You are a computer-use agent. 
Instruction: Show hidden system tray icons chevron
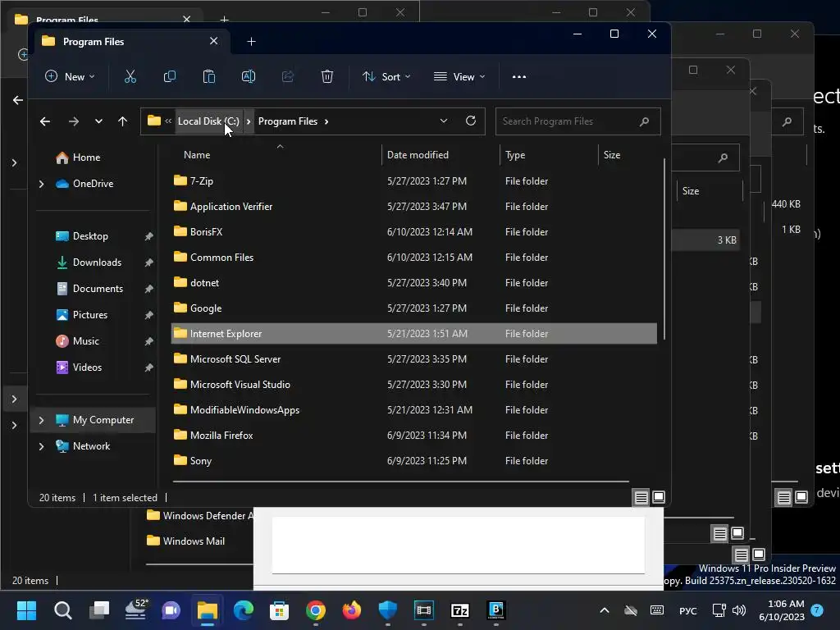click(605, 610)
